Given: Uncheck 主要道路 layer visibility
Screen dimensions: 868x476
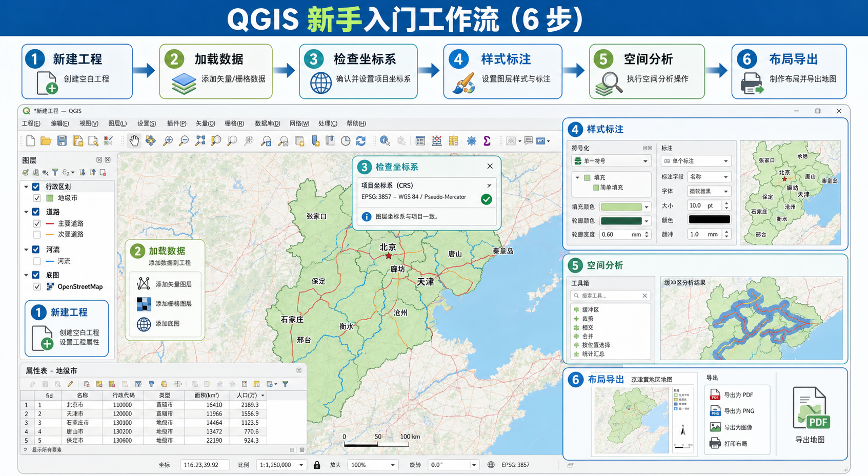Looking at the screenshot, I should pos(37,223).
